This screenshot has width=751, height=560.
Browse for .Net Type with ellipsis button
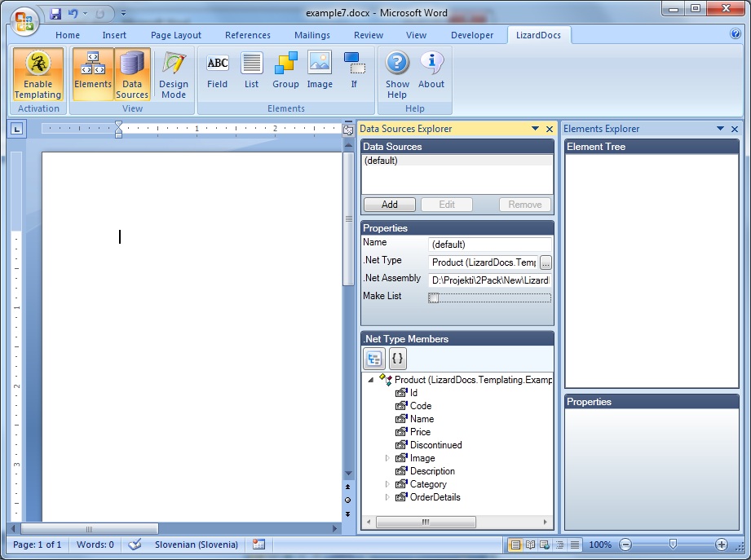pyautogui.click(x=546, y=262)
